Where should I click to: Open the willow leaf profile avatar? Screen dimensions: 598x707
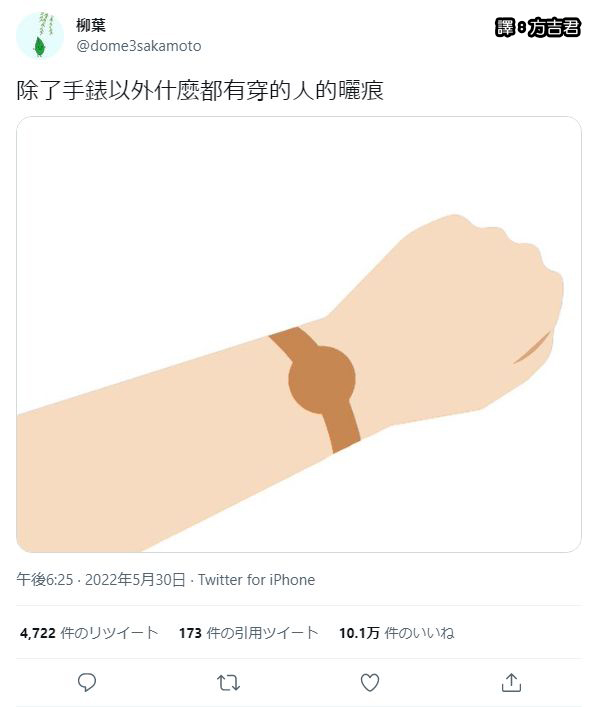click(x=40, y=36)
